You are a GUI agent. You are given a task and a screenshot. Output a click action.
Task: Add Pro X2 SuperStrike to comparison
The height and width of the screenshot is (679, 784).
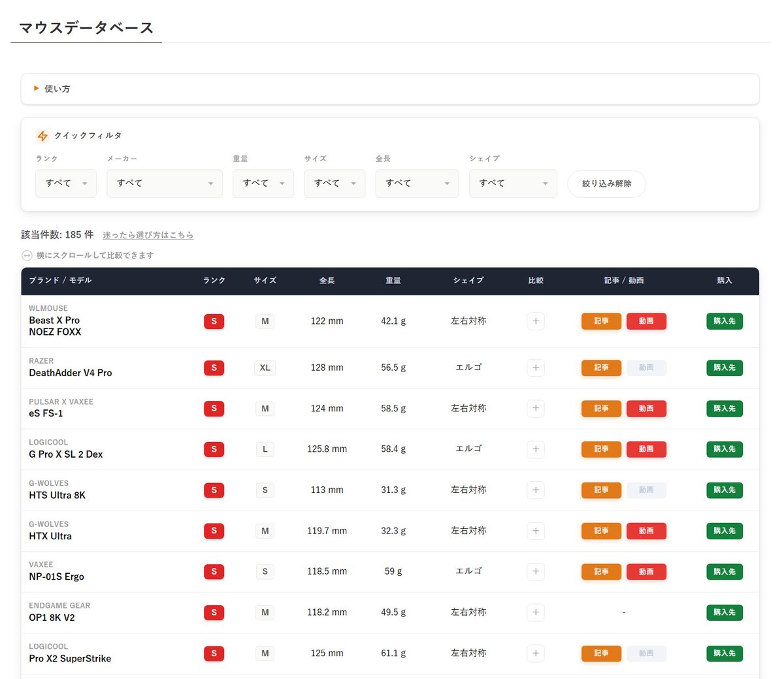[536, 654]
